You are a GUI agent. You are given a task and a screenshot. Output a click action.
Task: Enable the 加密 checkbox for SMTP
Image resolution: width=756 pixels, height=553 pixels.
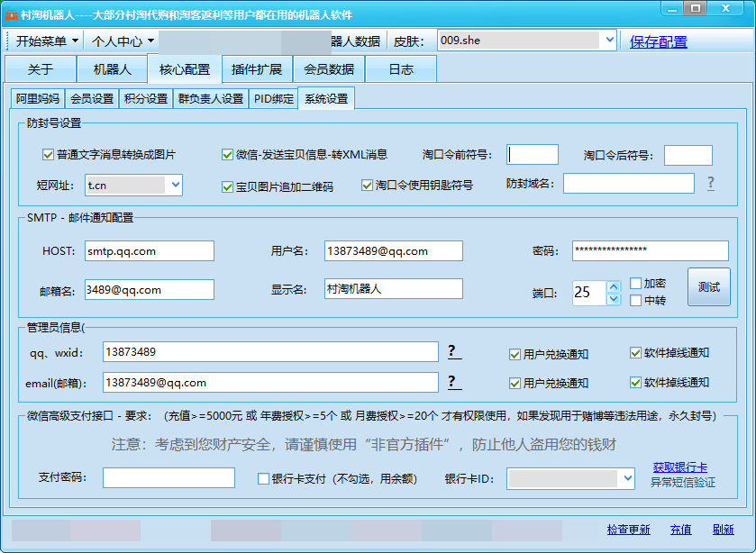click(636, 283)
